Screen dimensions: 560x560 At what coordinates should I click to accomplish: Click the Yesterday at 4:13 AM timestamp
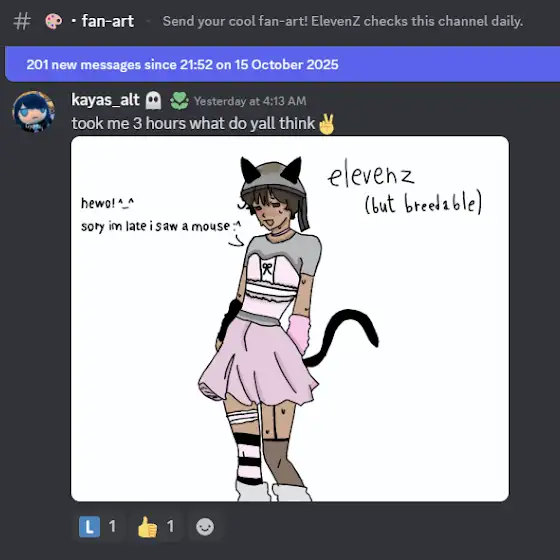click(x=250, y=101)
